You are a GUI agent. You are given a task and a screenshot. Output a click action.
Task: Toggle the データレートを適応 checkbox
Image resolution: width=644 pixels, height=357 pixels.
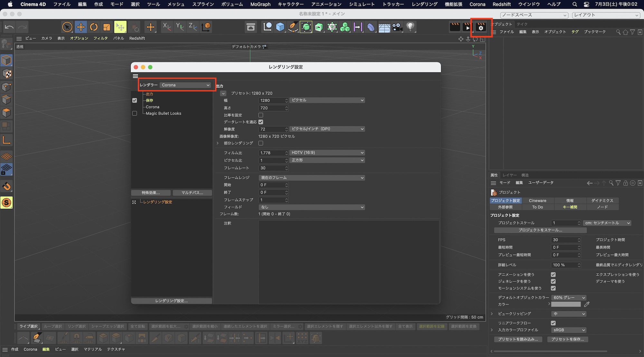tap(261, 122)
